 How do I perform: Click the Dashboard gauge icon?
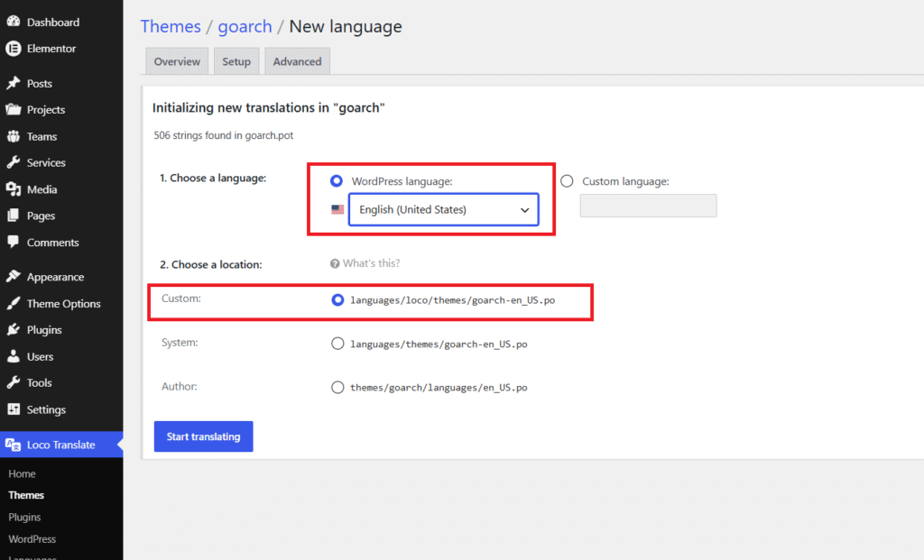pos(13,22)
